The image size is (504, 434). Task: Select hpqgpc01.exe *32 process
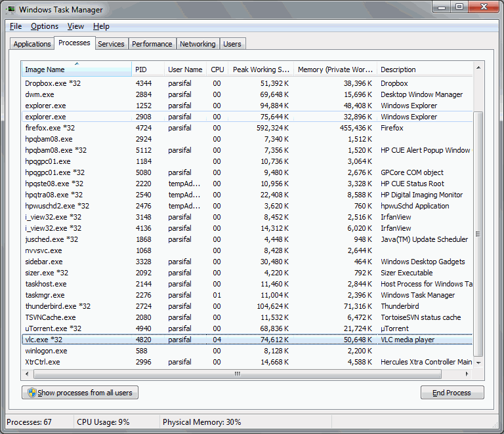(247, 172)
